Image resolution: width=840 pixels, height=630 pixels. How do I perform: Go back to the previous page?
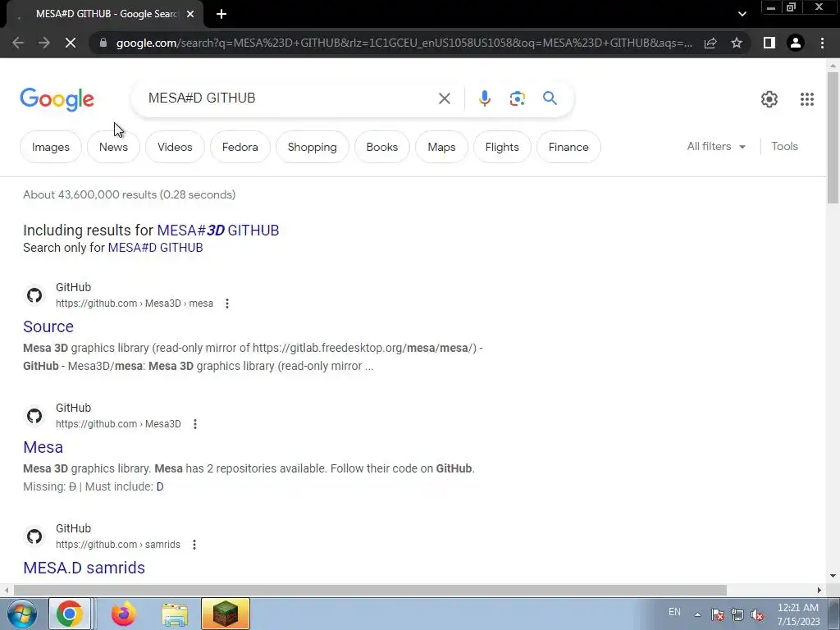click(18, 43)
